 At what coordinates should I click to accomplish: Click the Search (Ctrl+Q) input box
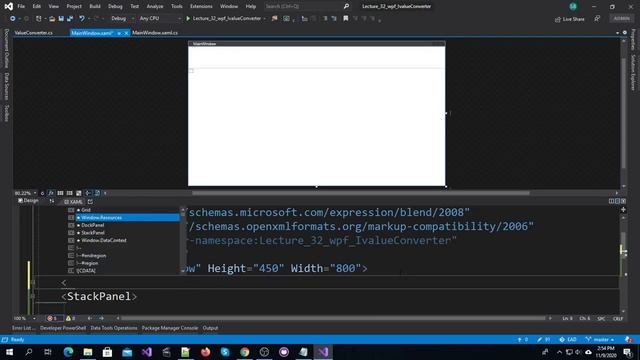(306, 7)
